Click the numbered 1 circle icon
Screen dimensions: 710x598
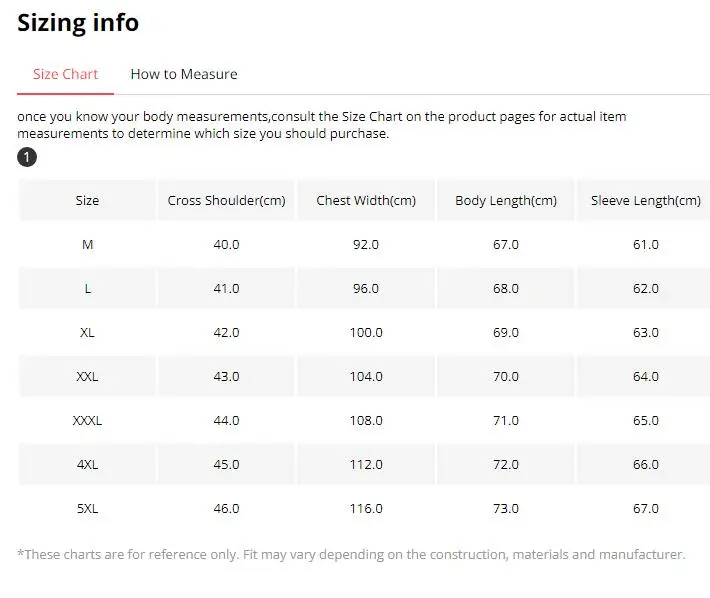(x=27, y=157)
